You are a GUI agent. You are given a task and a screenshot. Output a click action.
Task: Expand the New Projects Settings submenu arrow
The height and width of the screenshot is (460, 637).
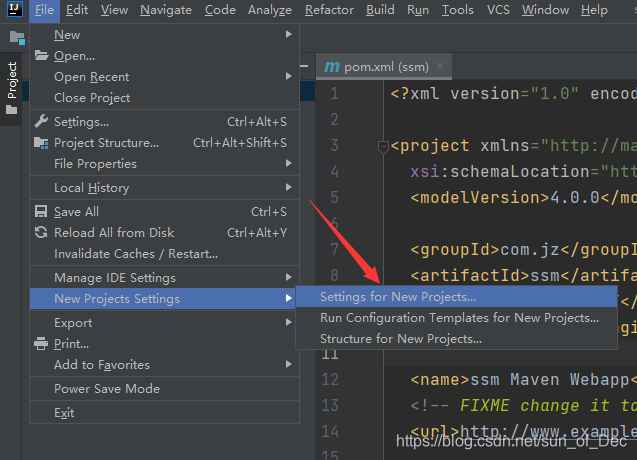click(x=288, y=298)
